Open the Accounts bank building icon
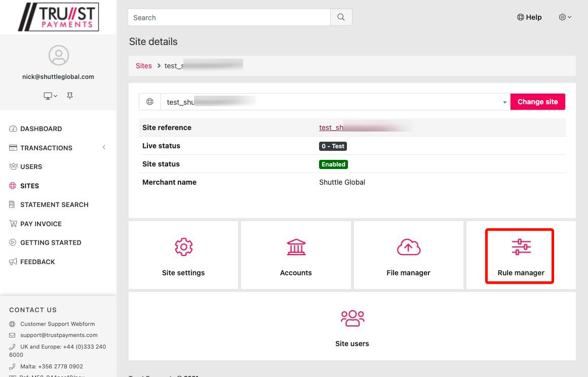The width and height of the screenshot is (588, 377). pyautogui.click(x=296, y=247)
